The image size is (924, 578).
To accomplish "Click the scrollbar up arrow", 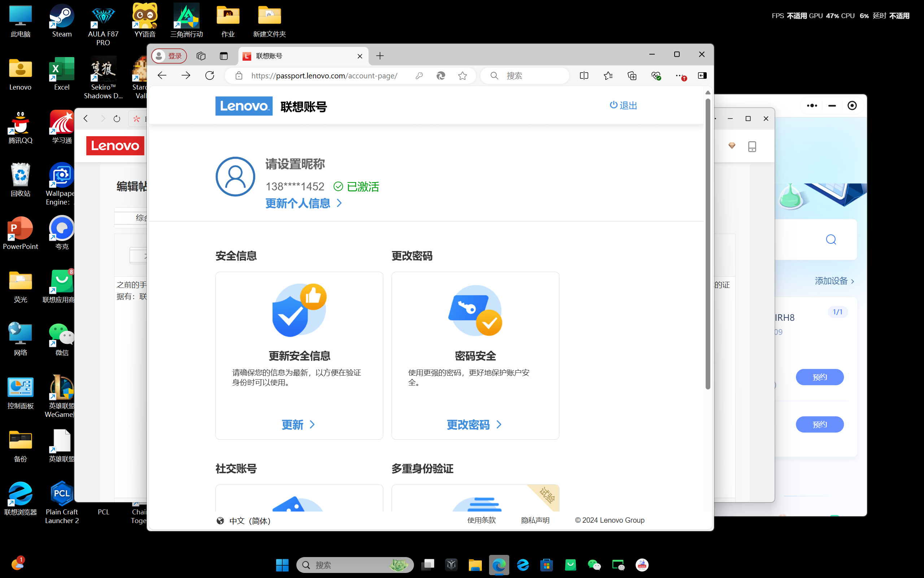I will pos(707,92).
